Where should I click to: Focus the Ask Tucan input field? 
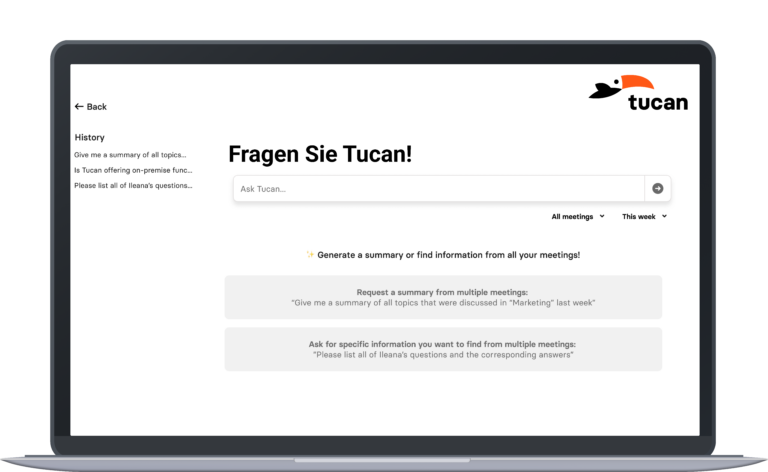pos(439,189)
